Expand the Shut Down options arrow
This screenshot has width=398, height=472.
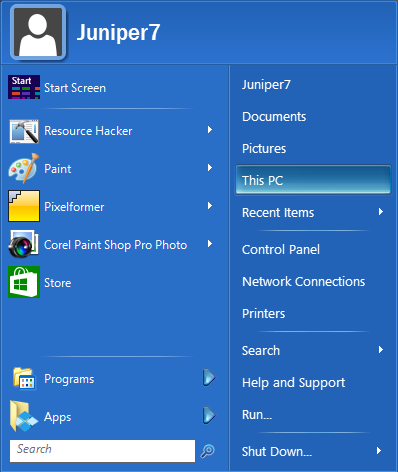point(379,451)
